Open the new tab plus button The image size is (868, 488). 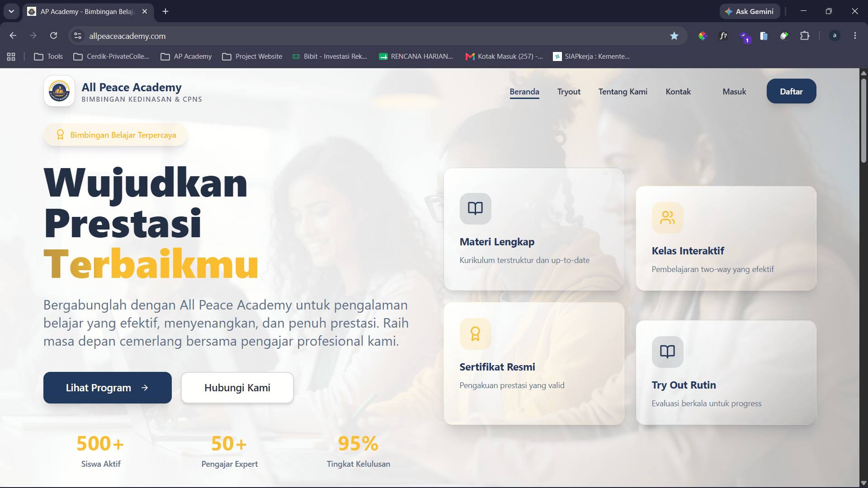coord(165,11)
